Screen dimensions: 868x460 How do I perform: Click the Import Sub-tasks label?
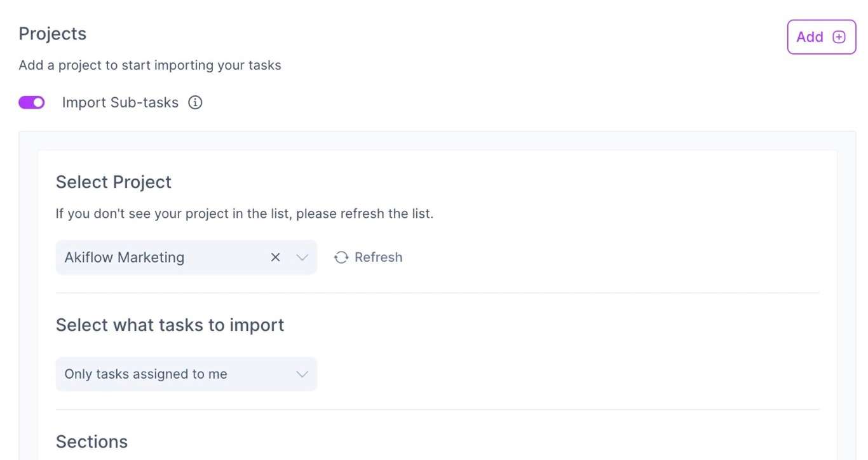(120, 102)
